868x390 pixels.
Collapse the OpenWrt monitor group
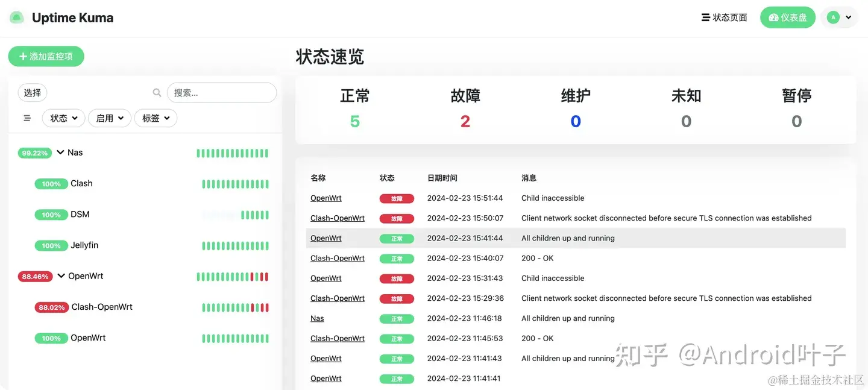pyautogui.click(x=61, y=276)
